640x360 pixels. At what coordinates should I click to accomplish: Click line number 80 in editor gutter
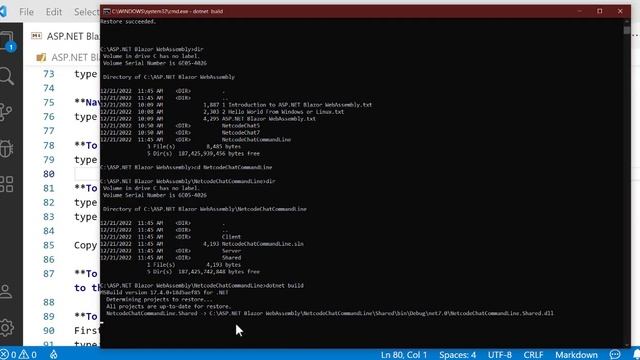(x=49, y=174)
